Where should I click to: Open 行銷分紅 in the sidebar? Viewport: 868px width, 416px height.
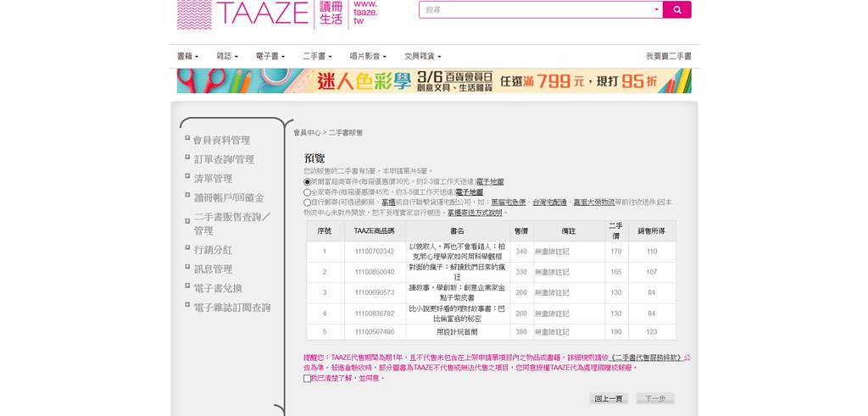point(213,250)
